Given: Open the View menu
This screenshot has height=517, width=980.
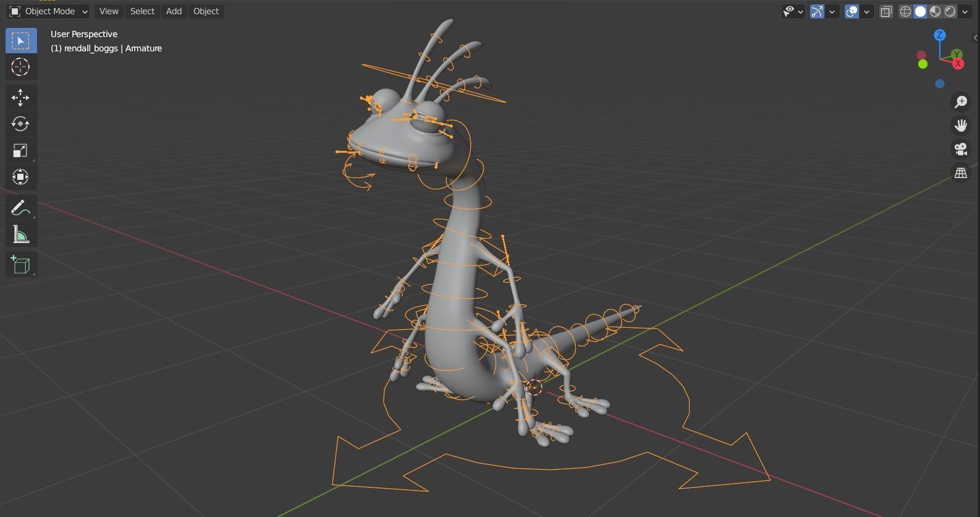Looking at the screenshot, I should point(109,11).
